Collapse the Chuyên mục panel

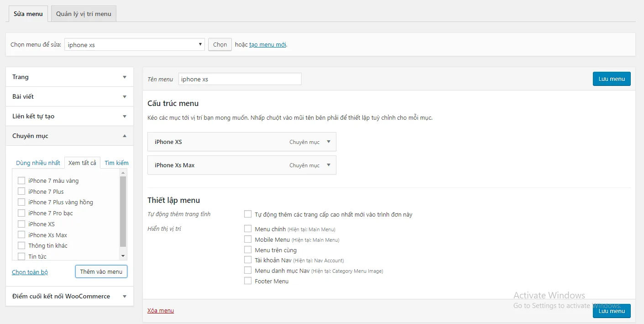tap(69, 136)
